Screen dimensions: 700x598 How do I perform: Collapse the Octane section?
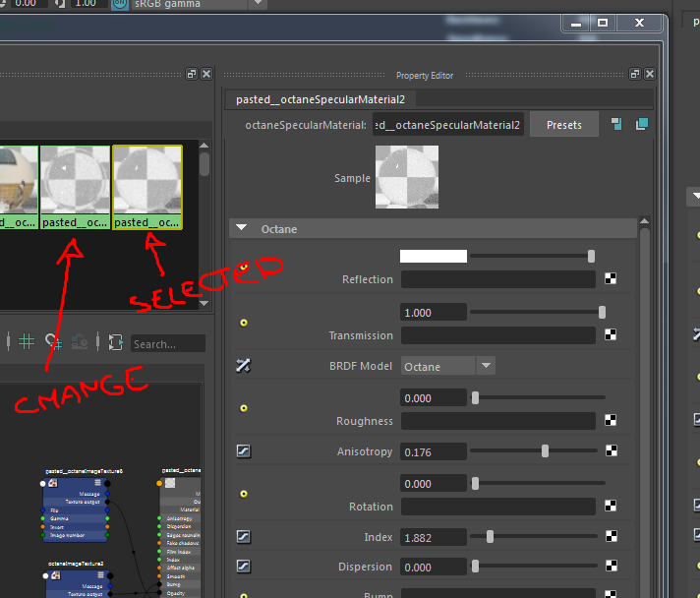(242, 228)
